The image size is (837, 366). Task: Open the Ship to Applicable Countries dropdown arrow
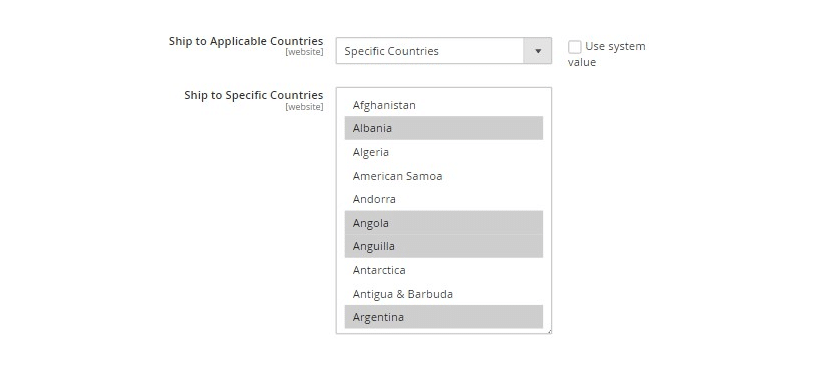(538, 51)
